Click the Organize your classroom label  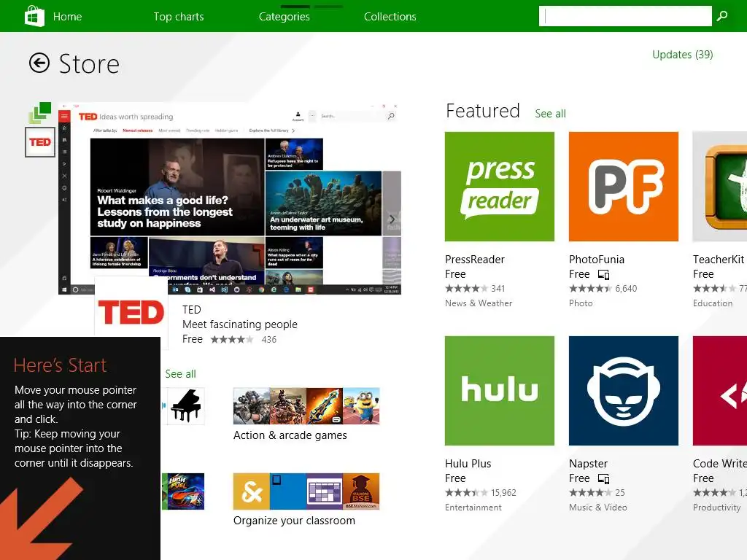(x=294, y=521)
